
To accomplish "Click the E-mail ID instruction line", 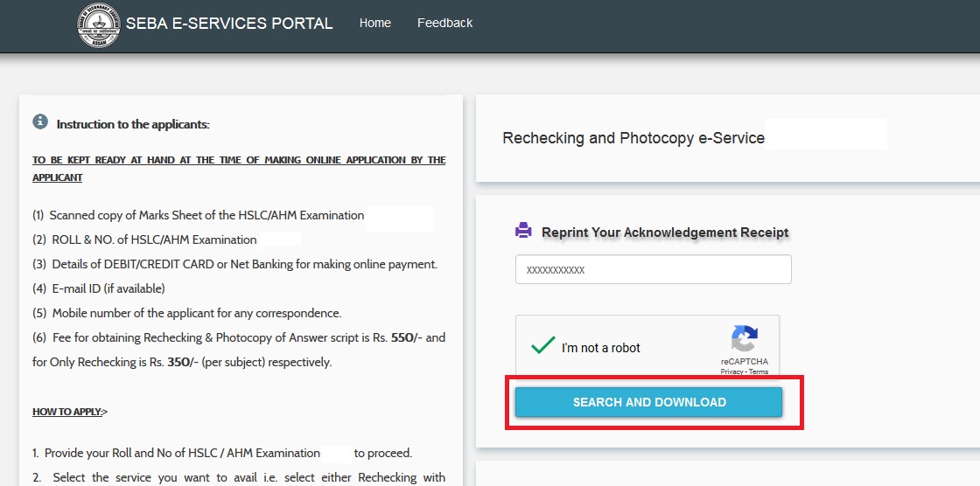I will (x=99, y=288).
